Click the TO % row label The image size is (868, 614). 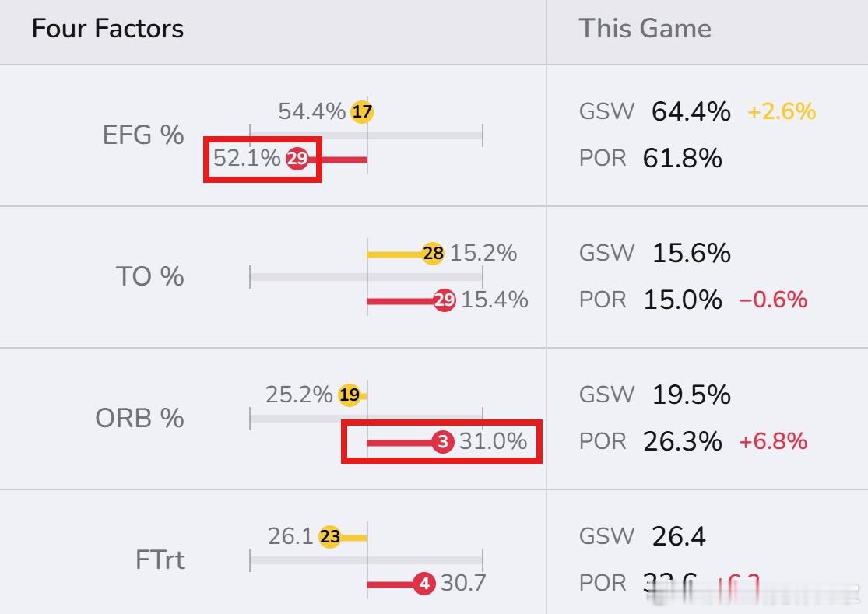pyautogui.click(x=149, y=277)
